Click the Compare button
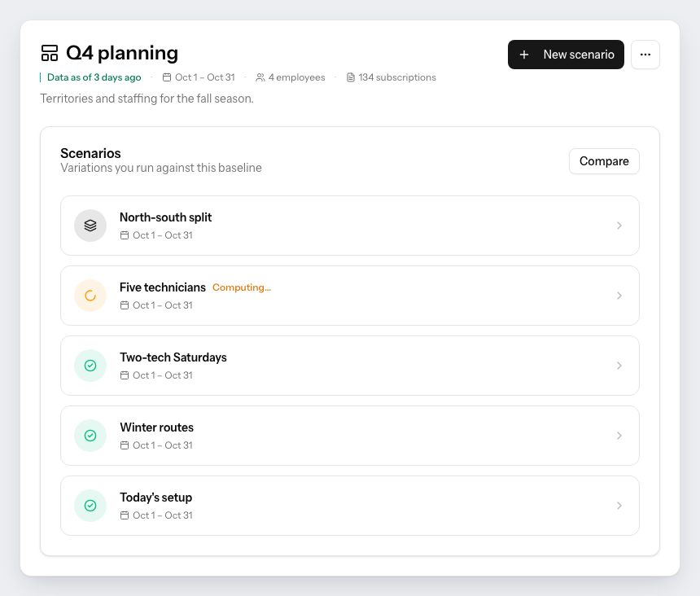The image size is (700, 596). (604, 161)
